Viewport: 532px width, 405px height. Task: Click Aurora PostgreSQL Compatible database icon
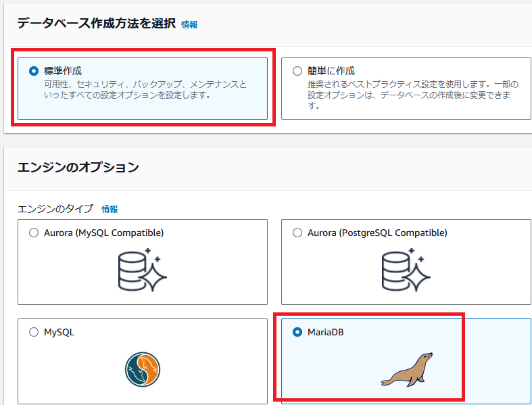tap(406, 270)
